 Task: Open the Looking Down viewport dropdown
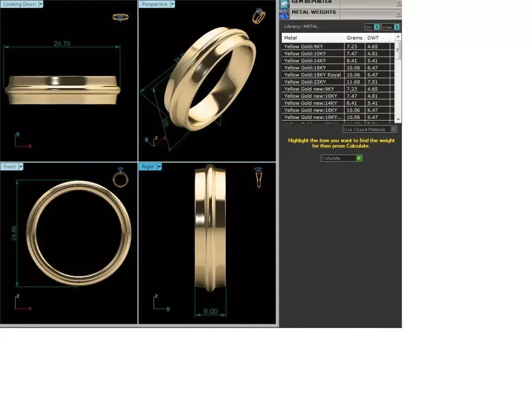pyautogui.click(x=40, y=4)
